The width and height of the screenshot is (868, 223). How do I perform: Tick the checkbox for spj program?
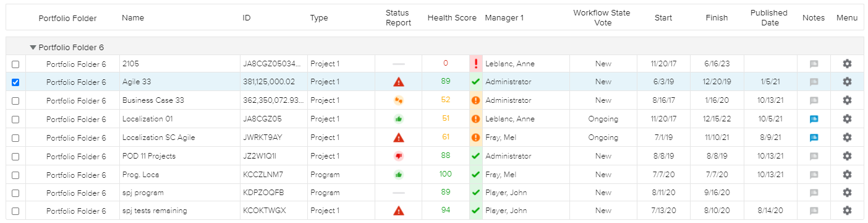click(x=15, y=193)
